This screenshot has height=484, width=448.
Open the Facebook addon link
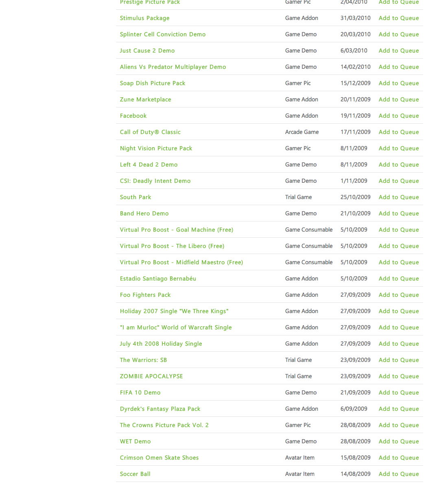(x=133, y=116)
